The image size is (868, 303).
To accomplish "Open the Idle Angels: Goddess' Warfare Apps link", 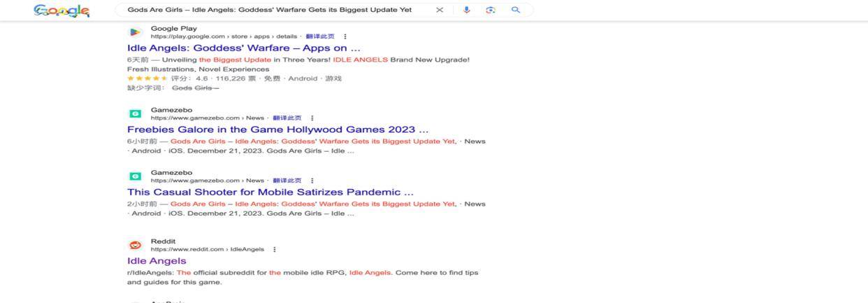I will (243, 48).
